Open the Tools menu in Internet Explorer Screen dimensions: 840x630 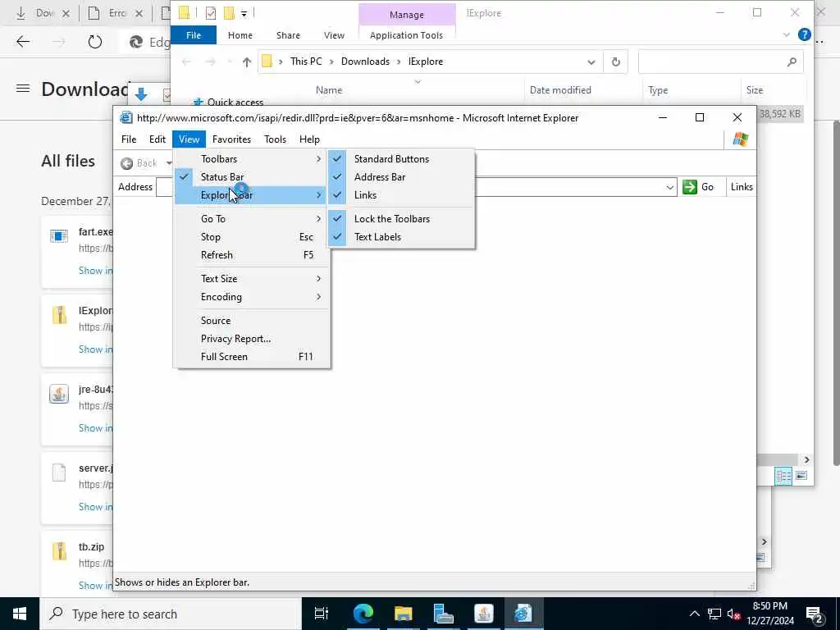(275, 139)
